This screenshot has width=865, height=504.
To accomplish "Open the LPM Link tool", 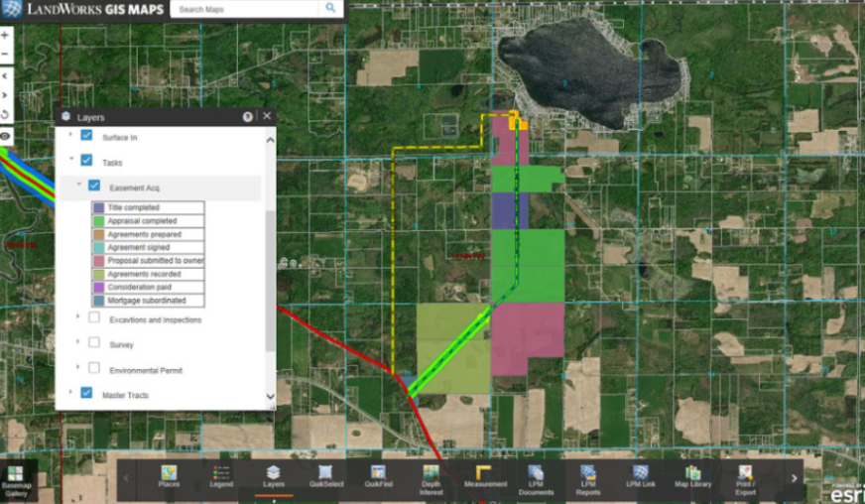I will (x=641, y=476).
